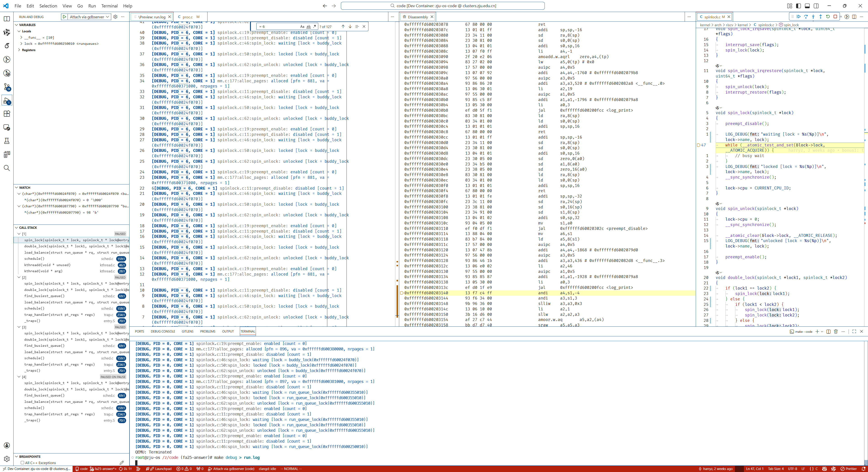Continue execution in debug toolbar
The image size is (868, 472).
(799, 17)
